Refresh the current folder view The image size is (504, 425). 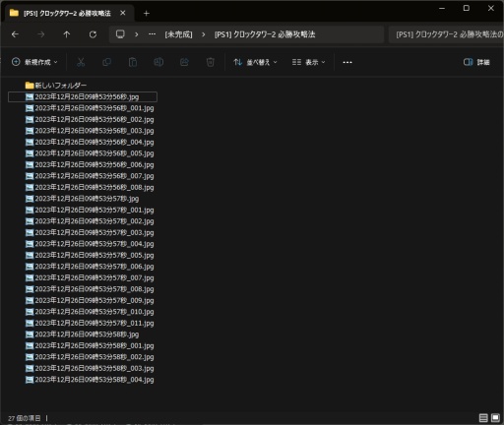click(x=93, y=34)
